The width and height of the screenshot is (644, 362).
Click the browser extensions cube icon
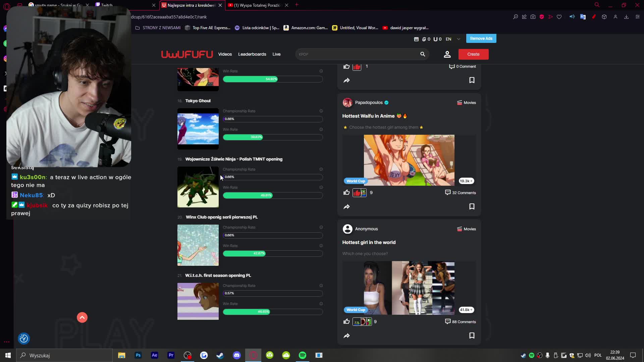[604, 17]
